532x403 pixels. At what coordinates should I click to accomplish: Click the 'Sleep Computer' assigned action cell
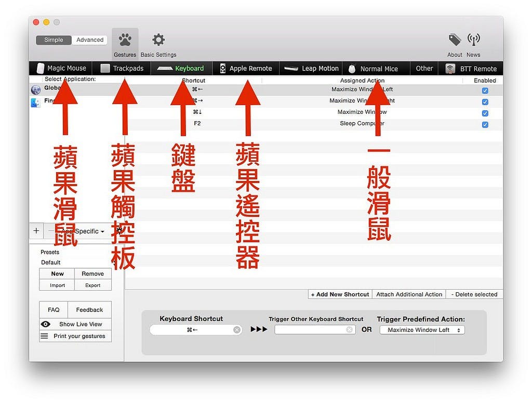[x=362, y=123]
